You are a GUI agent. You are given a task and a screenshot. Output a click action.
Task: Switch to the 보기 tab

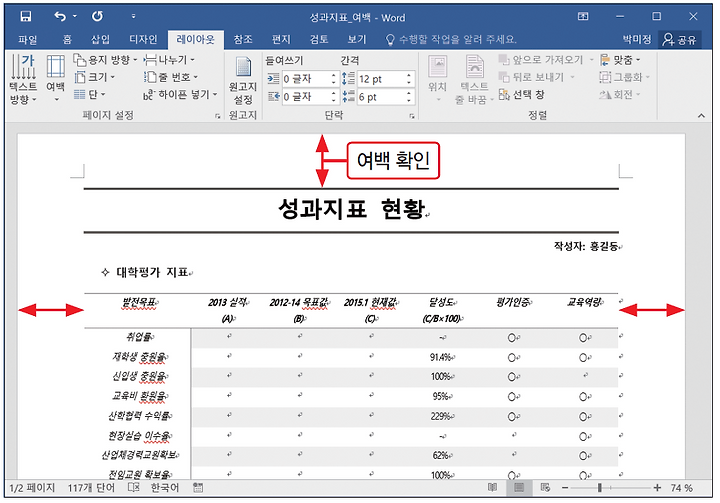pos(356,40)
